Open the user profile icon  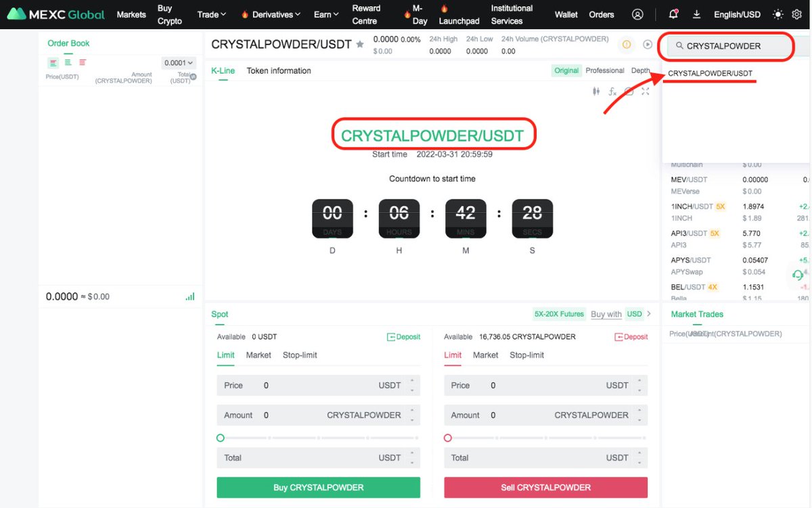[637, 14]
